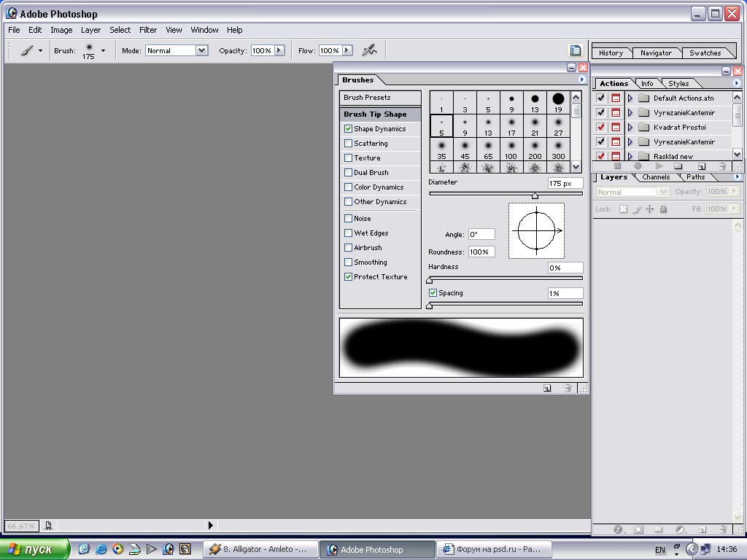The image size is (747, 560).
Task: Switch to the Alligator - Amleto taskbar window
Action: tap(261, 550)
